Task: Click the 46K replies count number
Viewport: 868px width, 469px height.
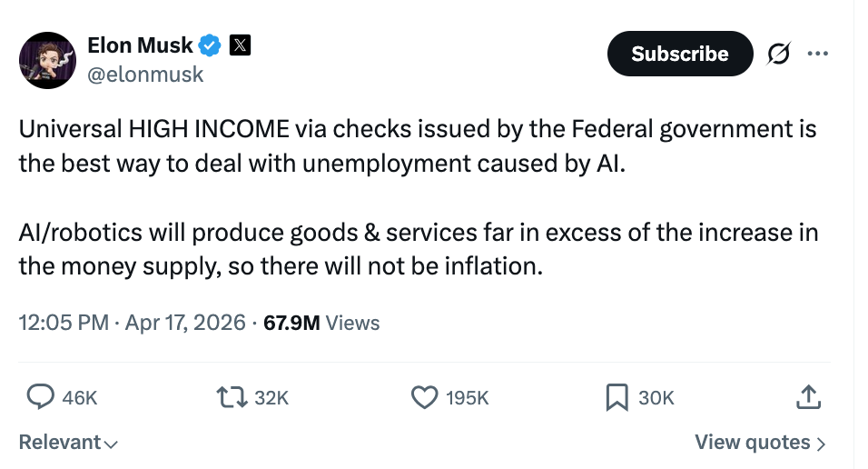Action: point(80,398)
